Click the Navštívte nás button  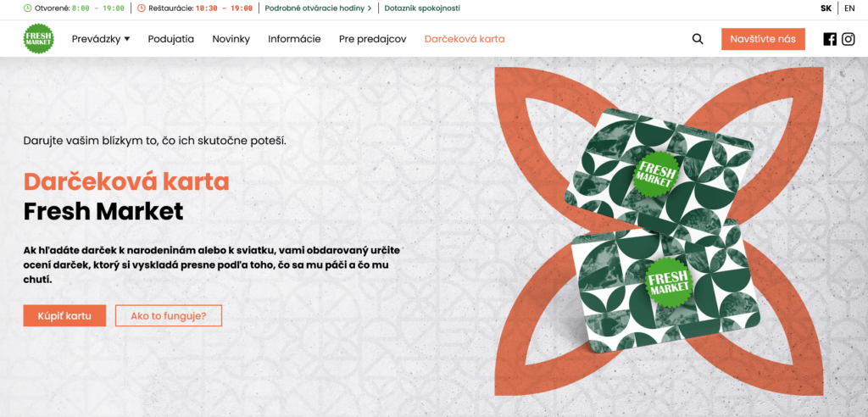click(x=763, y=39)
